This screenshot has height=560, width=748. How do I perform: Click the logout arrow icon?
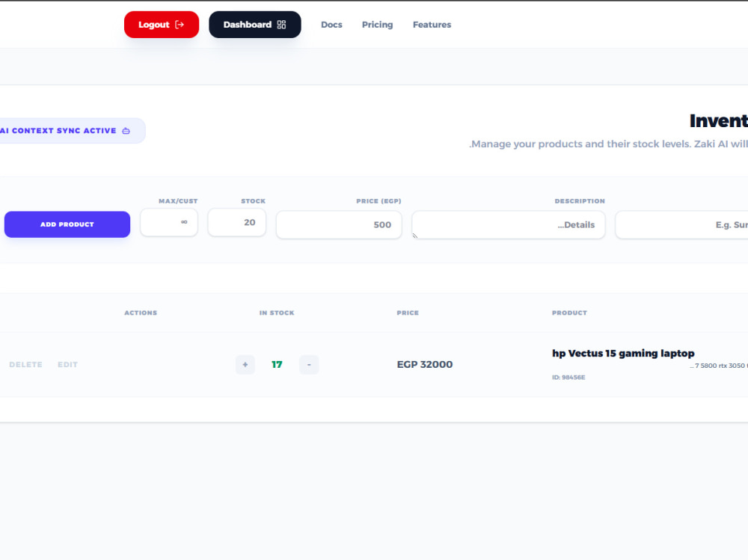[180, 25]
